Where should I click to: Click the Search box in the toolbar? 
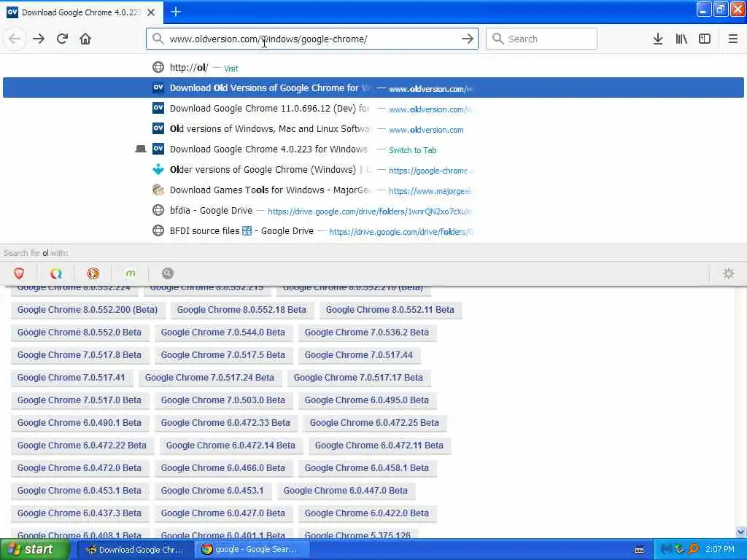541,39
